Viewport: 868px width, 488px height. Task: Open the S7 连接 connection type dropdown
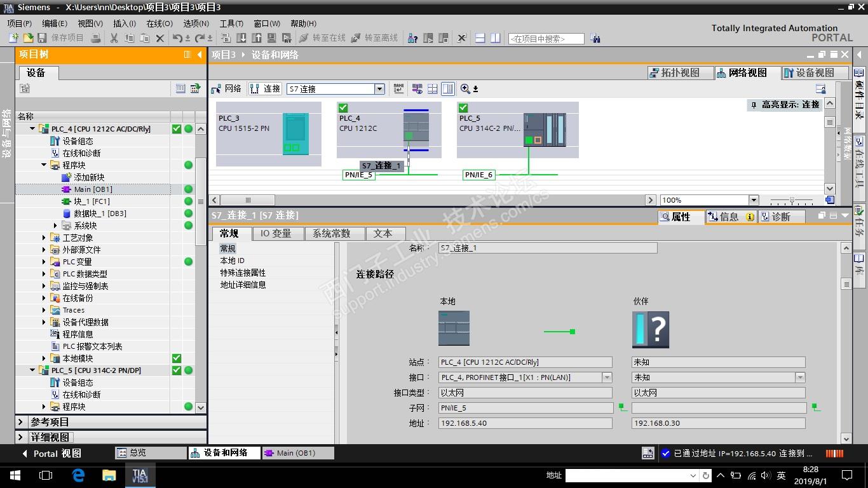point(379,89)
